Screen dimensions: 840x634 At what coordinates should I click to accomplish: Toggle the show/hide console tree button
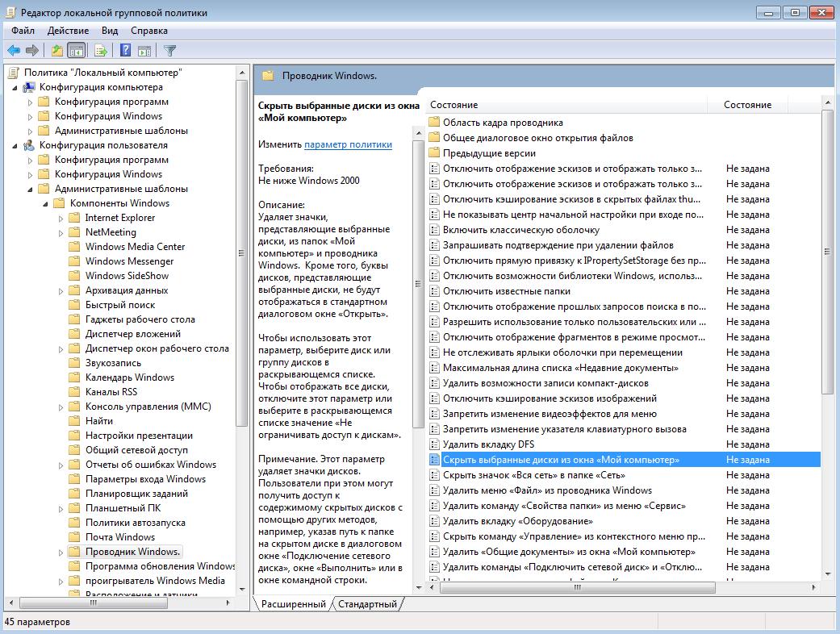[76, 51]
